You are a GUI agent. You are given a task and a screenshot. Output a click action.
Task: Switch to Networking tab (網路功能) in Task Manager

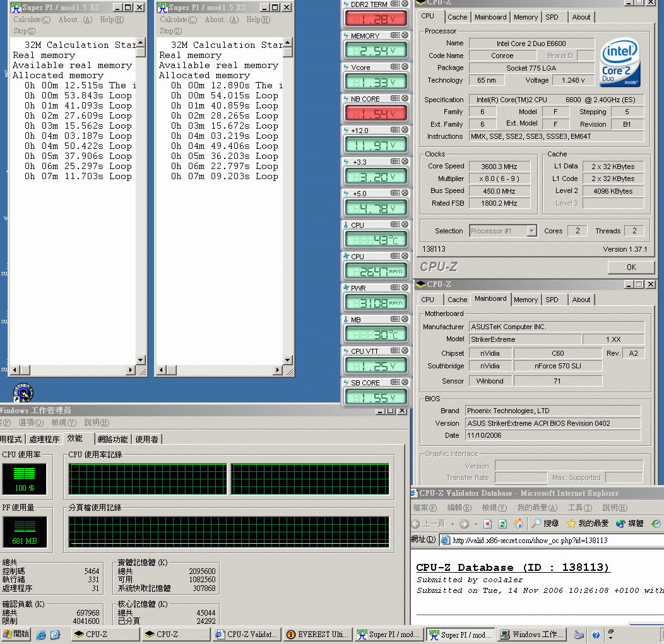click(x=112, y=439)
